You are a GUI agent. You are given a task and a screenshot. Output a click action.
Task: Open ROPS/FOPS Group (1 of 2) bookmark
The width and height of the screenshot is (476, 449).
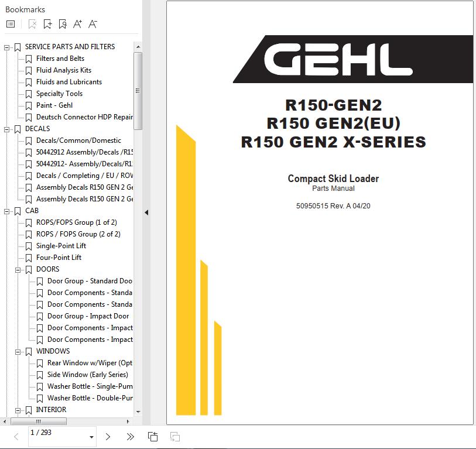(x=77, y=222)
